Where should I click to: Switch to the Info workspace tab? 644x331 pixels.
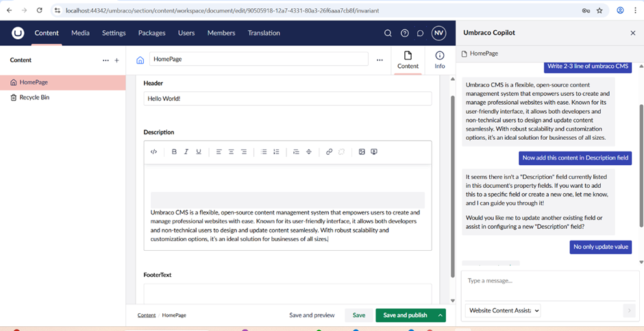click(439, 60)
